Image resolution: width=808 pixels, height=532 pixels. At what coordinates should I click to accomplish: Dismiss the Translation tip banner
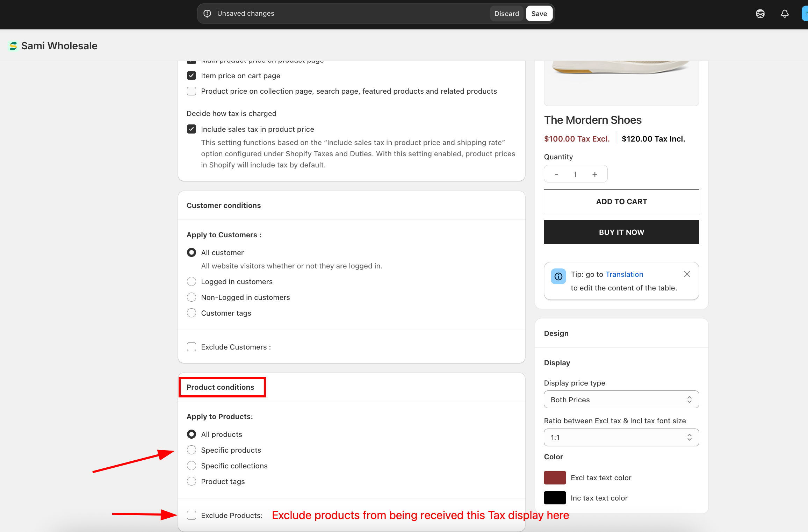pyautogui.click(x=687, y=274)
